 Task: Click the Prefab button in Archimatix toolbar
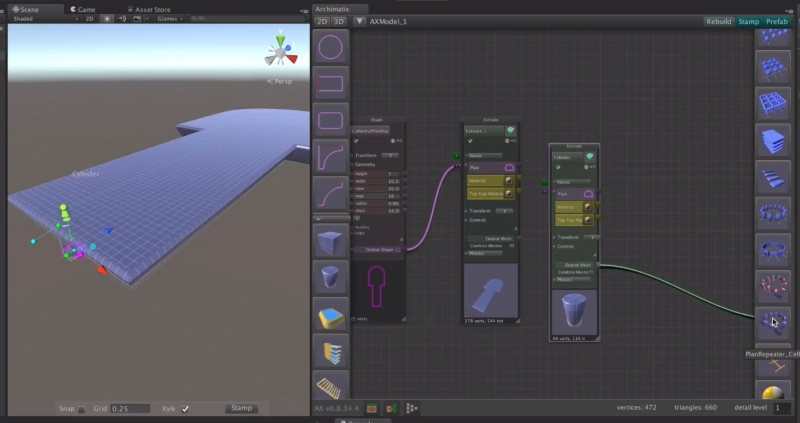pyautogui.click(x=777, y=21)
